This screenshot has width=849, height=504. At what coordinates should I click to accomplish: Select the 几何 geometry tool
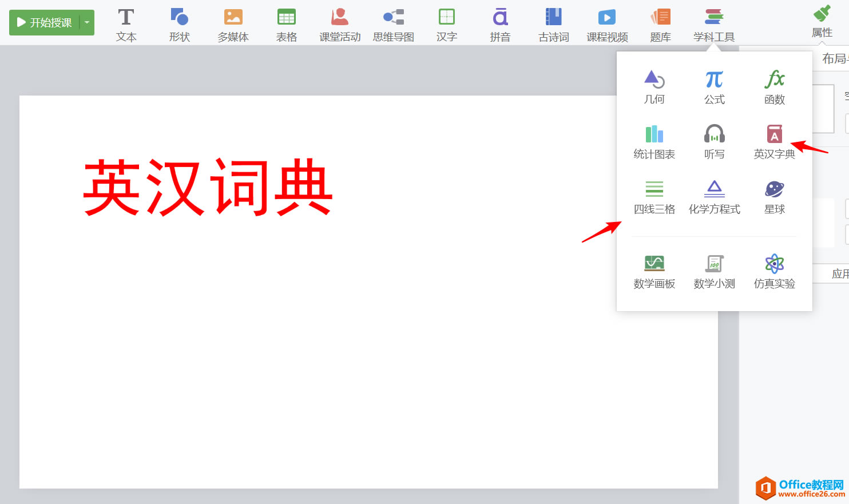point(654,87)
